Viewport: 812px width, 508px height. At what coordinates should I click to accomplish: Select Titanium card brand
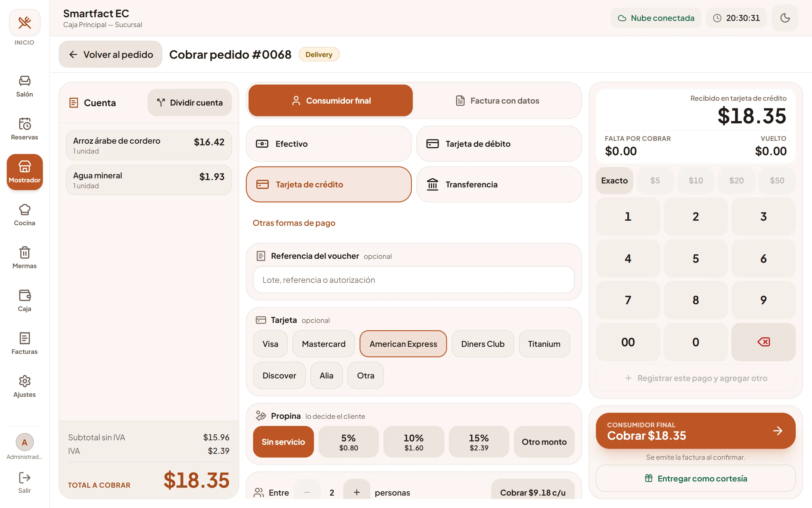544,344
